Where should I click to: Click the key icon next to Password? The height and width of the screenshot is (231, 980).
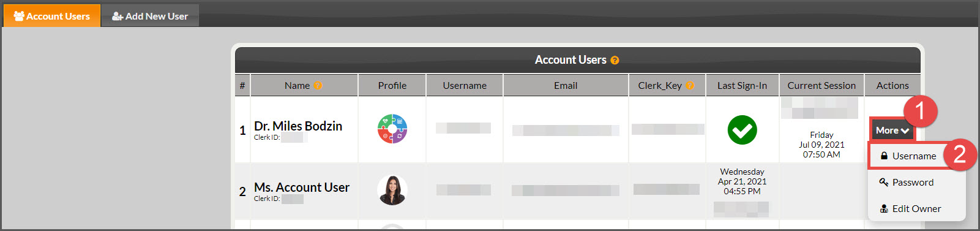884,183
